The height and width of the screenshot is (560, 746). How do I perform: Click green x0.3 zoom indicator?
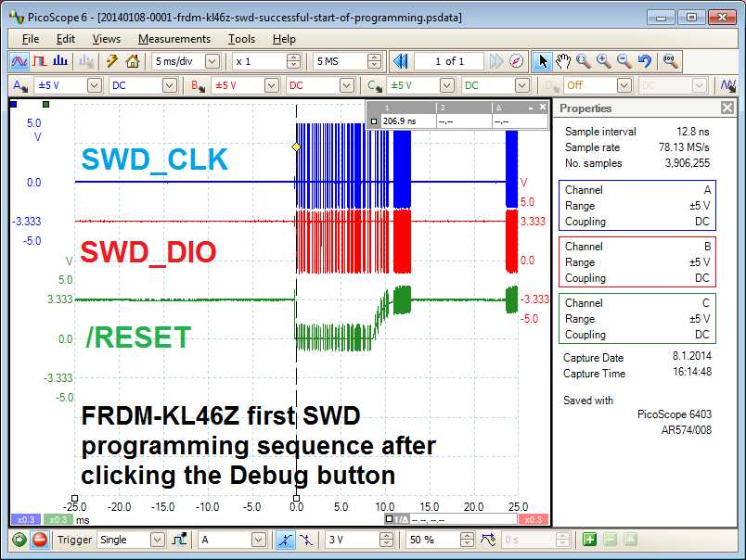point(58,519)
